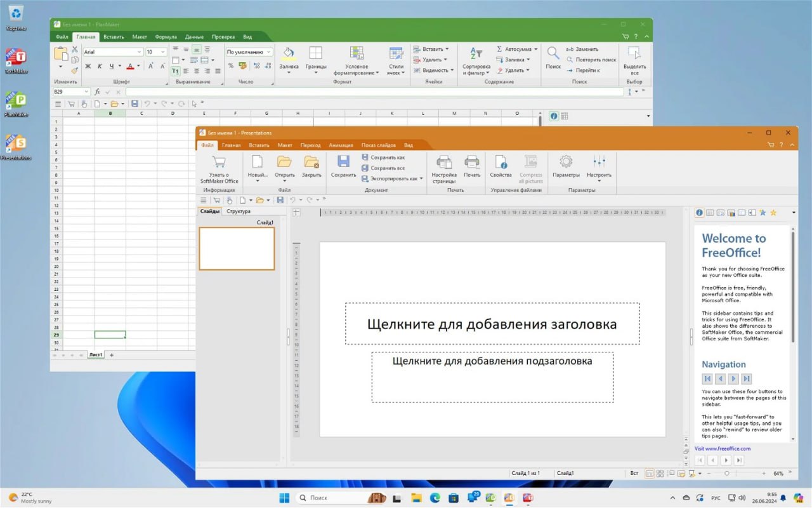Open Параметры gear icon in Presentations
The width and height of the screenshot is (812, 508).
566,162
